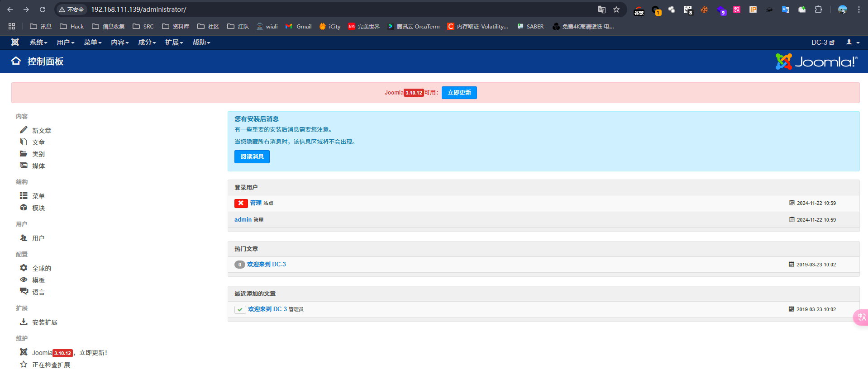The width and height of the screenshot is (868, 374).
Task: Expand the 系统 dropdown menu
Action: tap(38, 43)
